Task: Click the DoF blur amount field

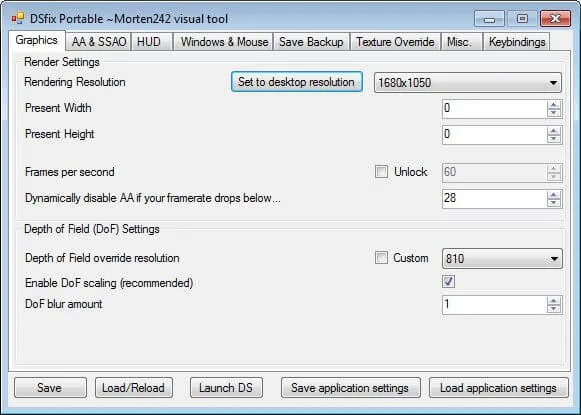Action: click(495, 305)
